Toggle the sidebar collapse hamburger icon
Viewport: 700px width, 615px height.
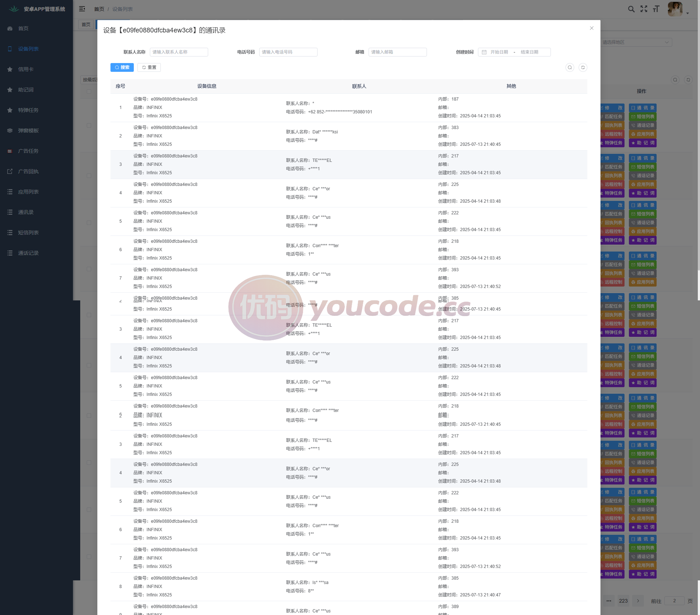coord(82,9)
